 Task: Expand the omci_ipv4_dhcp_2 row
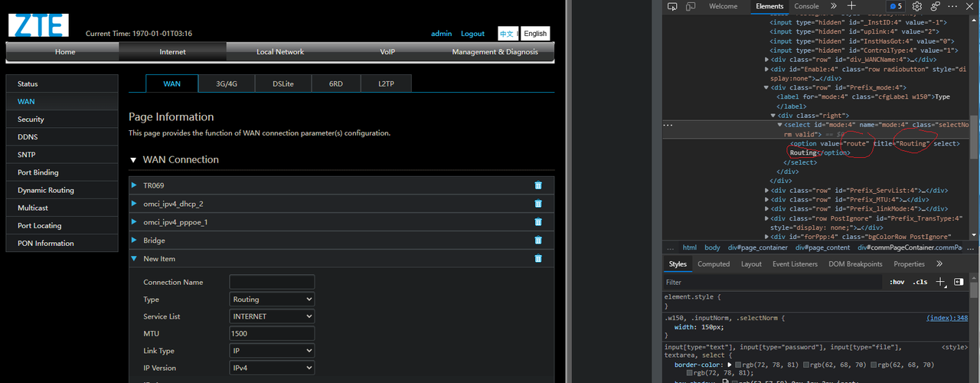coord(134,204)
